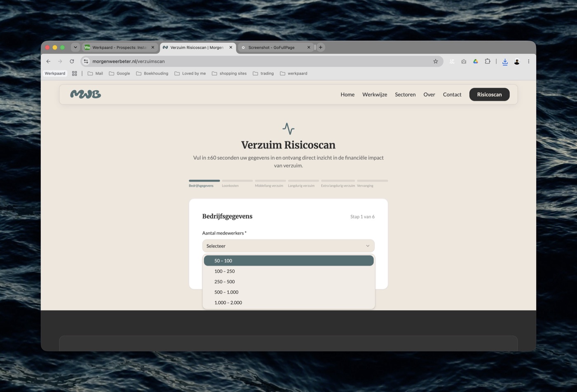Open the Google bookmark folder
577x392 pixels.
[x=120, y=73]
